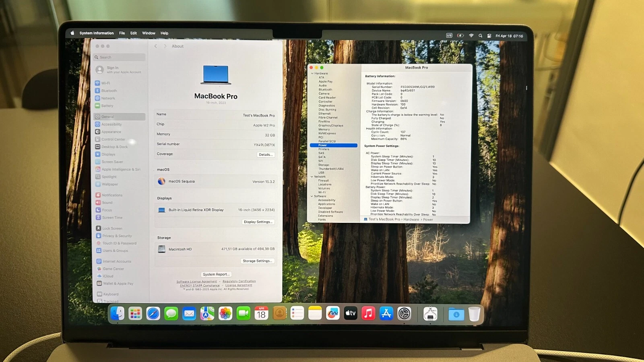The width and height of the screenshot is (644, 362).
Task: Open the Apple menu
Action: [72, 33]
